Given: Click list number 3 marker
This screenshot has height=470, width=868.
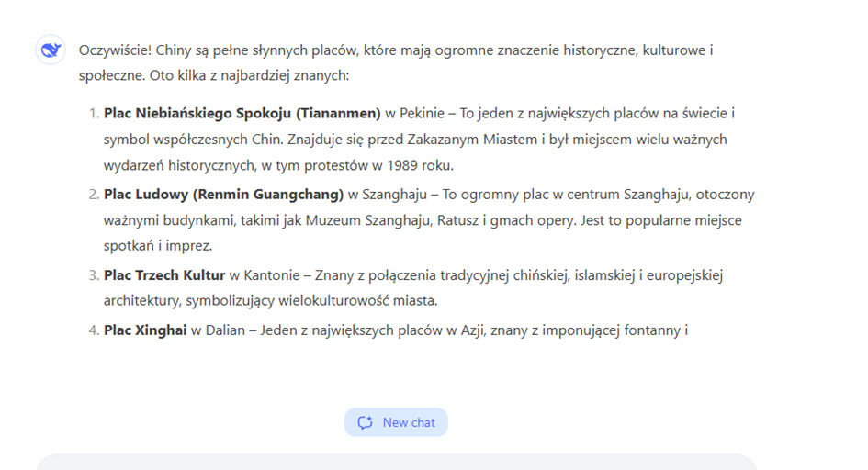Looking at the screenshot, I should click(x=94, y=275).
